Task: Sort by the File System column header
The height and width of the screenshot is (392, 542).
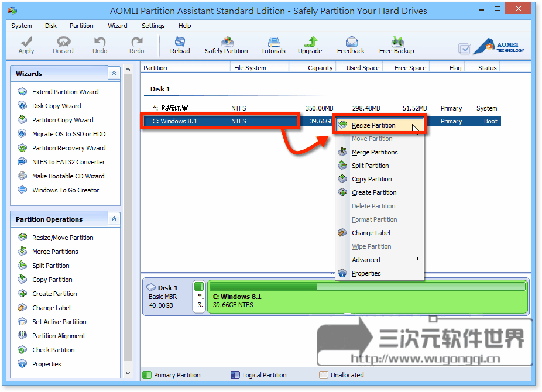Action: [259, 68]
